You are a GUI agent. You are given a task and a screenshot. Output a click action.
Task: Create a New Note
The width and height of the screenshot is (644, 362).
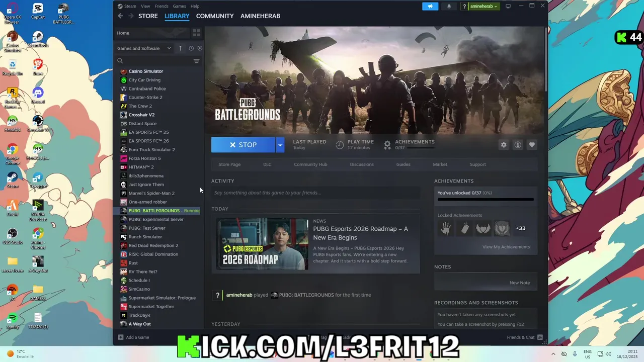tap(519, 283)
